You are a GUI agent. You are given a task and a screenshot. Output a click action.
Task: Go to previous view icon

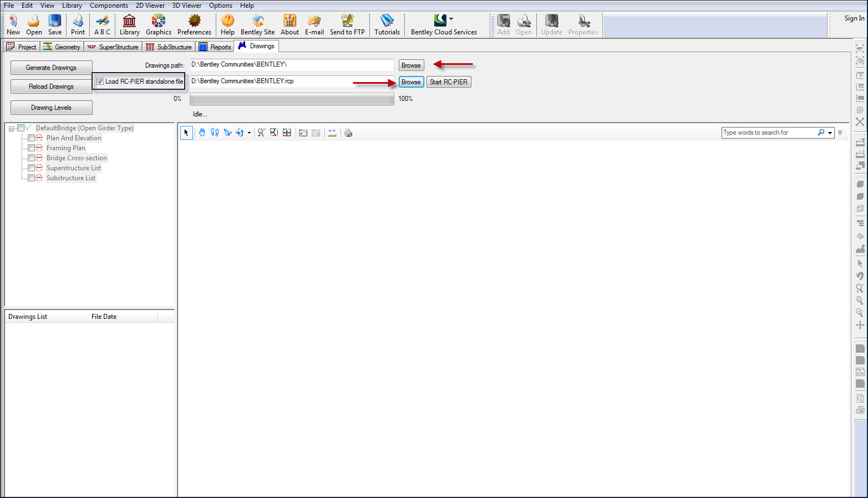(x=303, y=133)
